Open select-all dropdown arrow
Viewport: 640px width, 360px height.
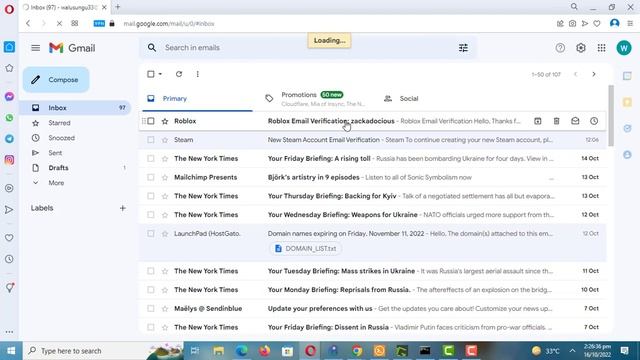pyautogui.click(x=160, y=74)
